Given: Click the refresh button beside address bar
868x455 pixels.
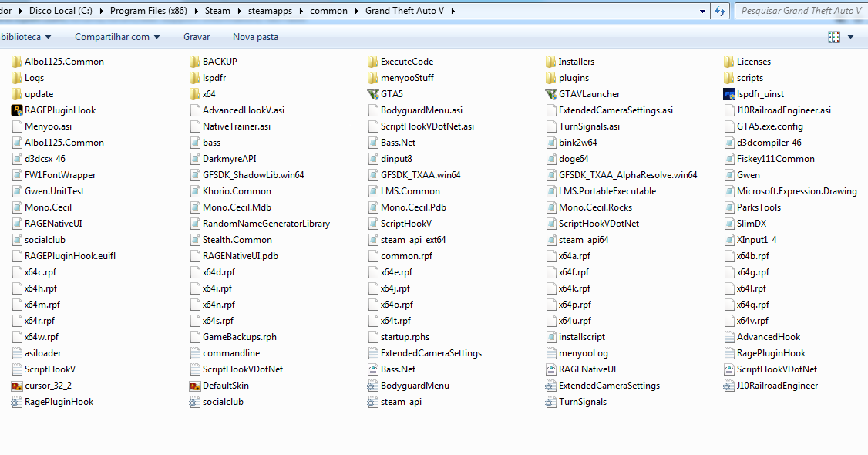Looking at the screenshot, I should tap(720, 11).
